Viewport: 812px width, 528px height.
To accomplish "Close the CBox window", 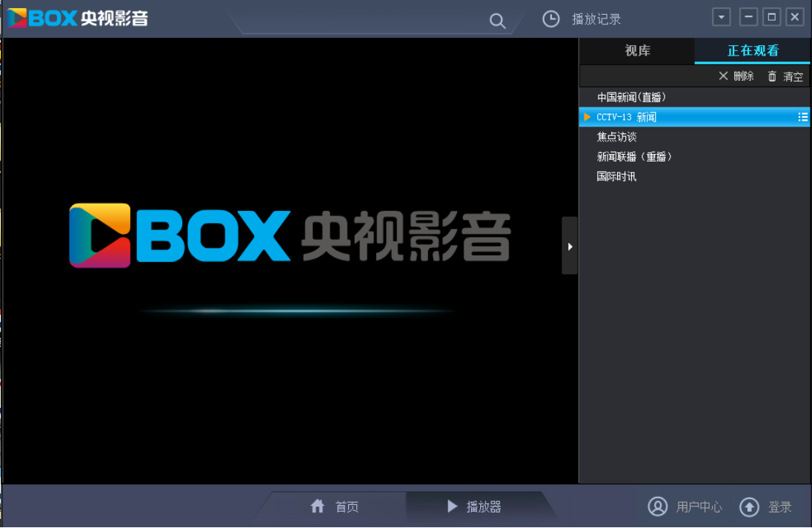I will (x=795, y=17).
